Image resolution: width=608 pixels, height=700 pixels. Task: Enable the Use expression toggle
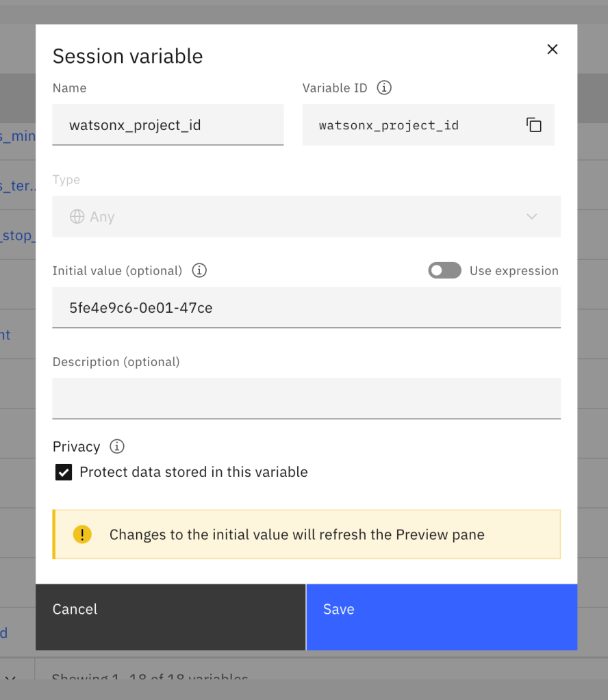(x=444, y=270)
